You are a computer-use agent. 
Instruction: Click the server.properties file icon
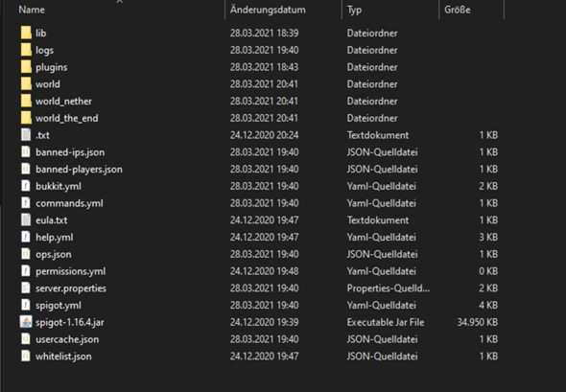click(x=26, y=288)
